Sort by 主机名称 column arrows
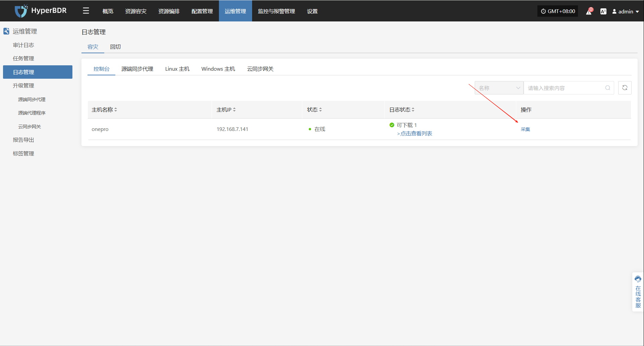This screenshot has height=346, width=644. point(116,110)
